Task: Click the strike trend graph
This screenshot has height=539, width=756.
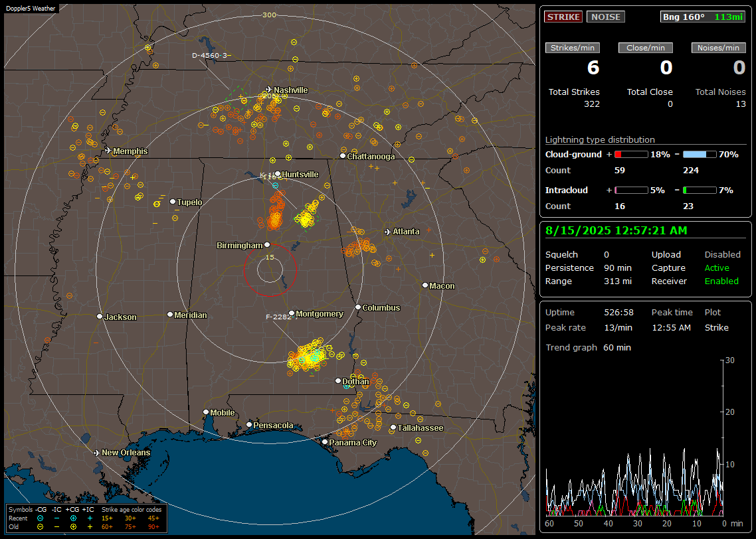Action: 634,437
